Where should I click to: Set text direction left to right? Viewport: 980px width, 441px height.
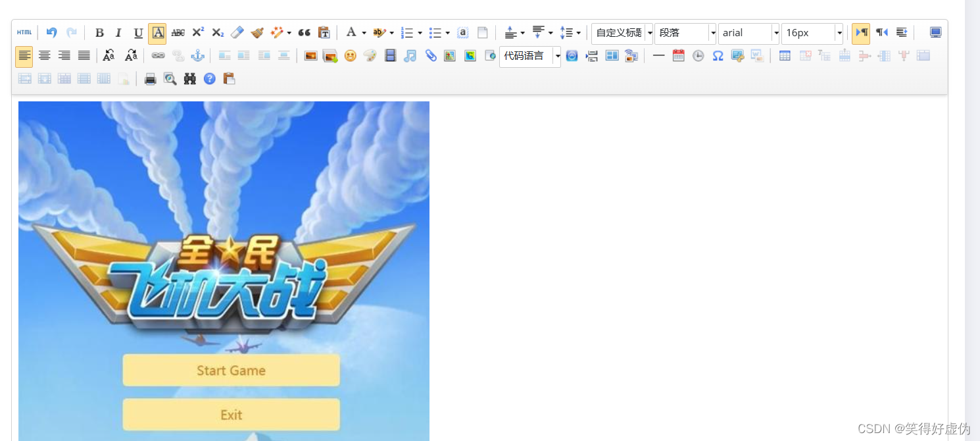[x=861, y=33]
